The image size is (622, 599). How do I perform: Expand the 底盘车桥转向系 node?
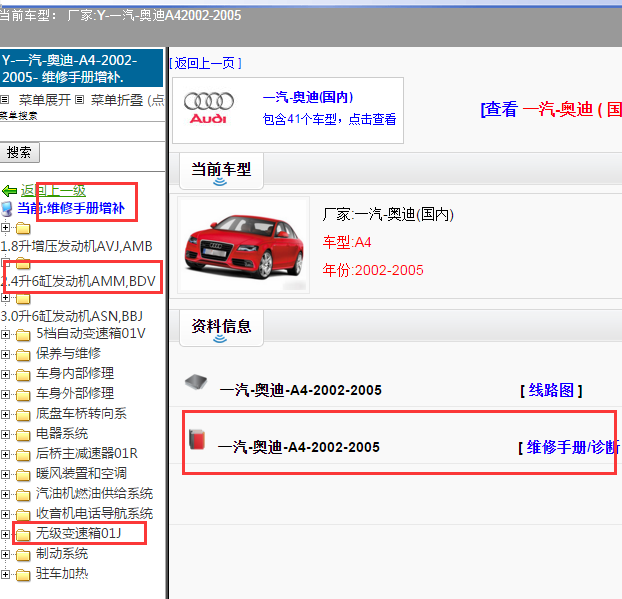[x=5, y=415]
